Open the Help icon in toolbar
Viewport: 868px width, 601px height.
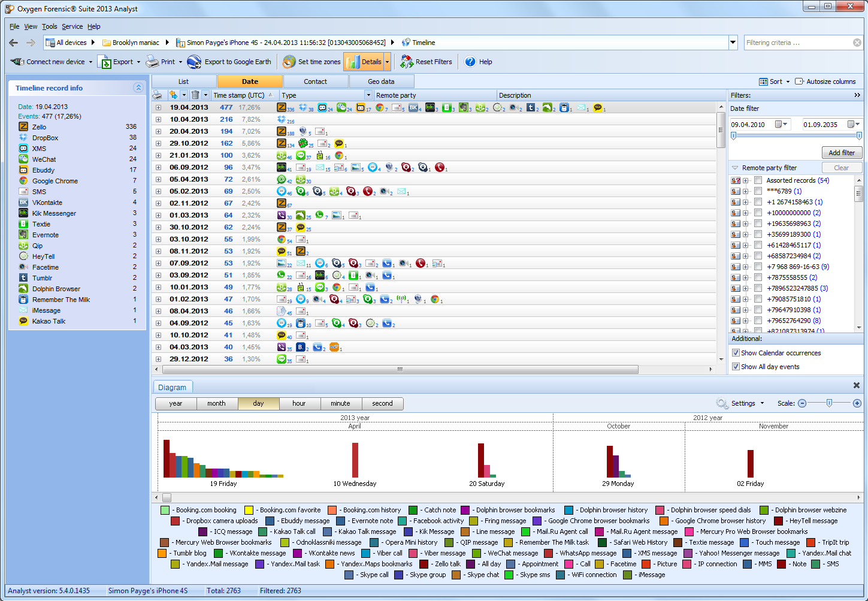point(470,62)
